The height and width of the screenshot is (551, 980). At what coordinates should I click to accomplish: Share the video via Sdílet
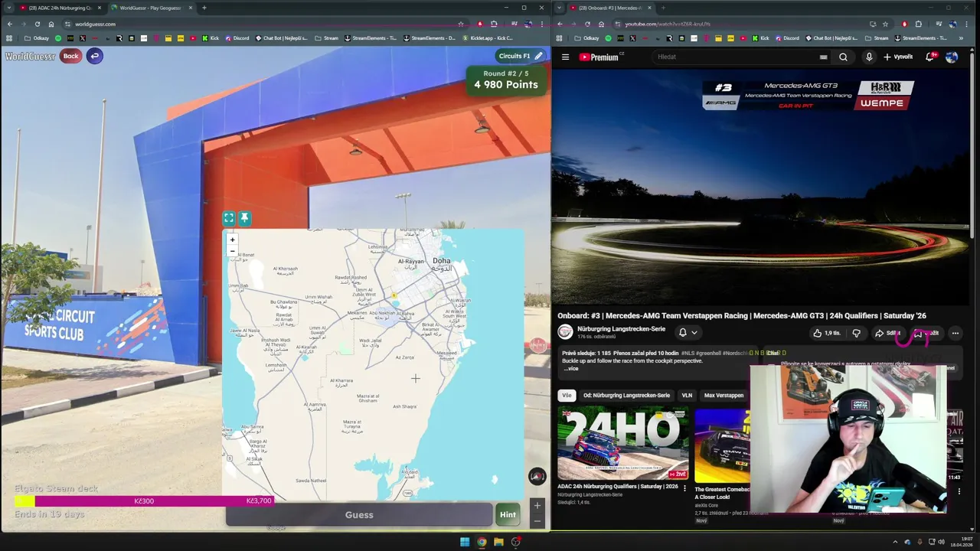click(x=888, y=333)
